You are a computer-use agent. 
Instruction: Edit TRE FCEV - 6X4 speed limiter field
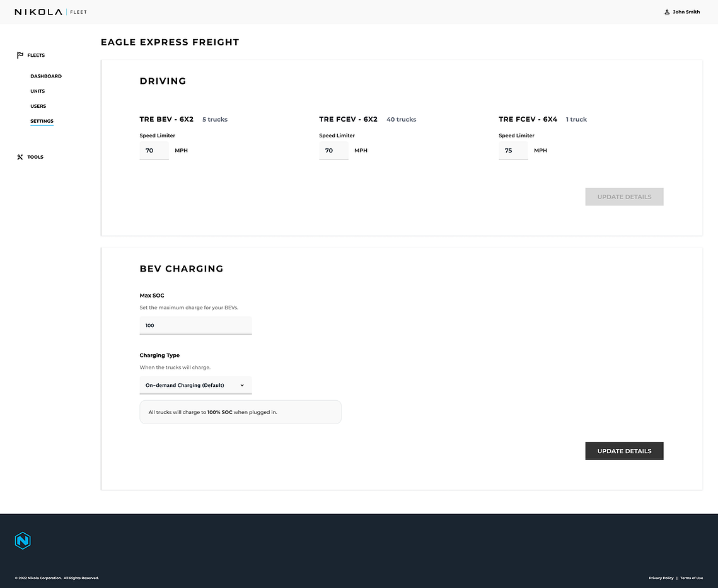pos(513,150)
